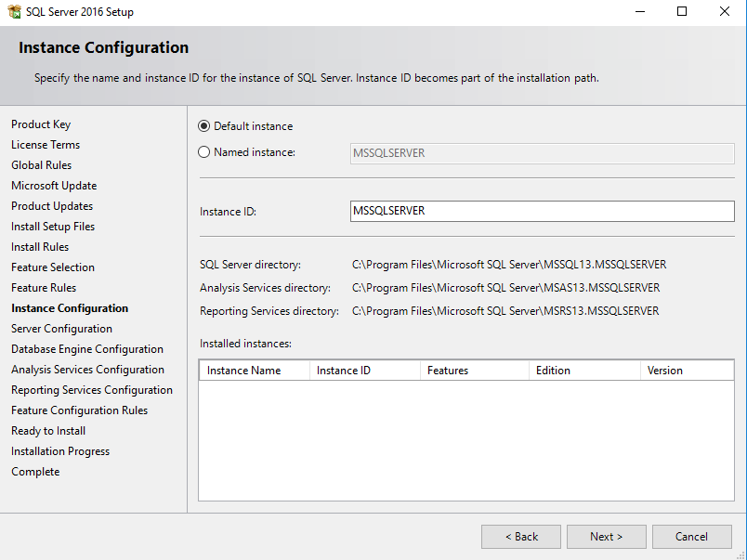Go to the Server Configuration step
Image resolution: width=747 pixels, height=560 pixels.
click(x=61, y=329)
